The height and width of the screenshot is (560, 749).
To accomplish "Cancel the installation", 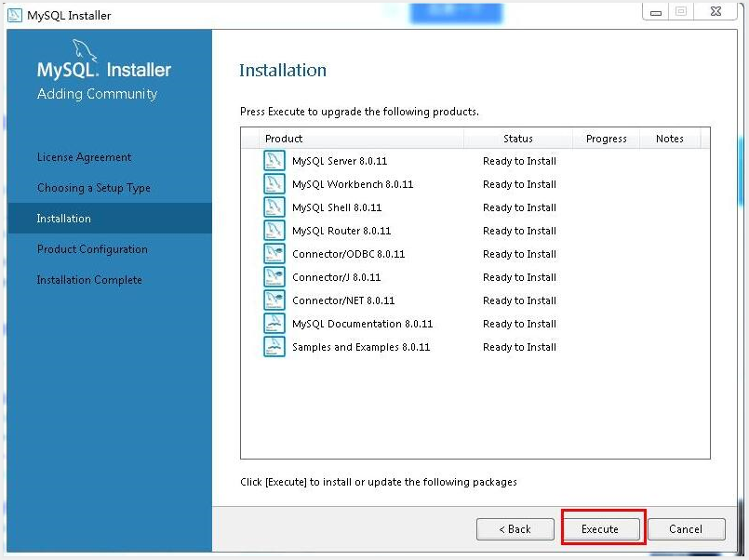I will pos(686,529).
